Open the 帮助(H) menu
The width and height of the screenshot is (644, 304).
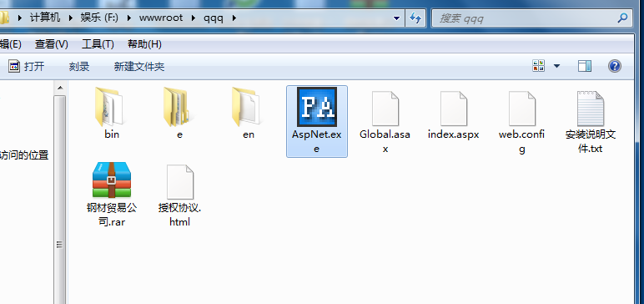tap(144, 44)
